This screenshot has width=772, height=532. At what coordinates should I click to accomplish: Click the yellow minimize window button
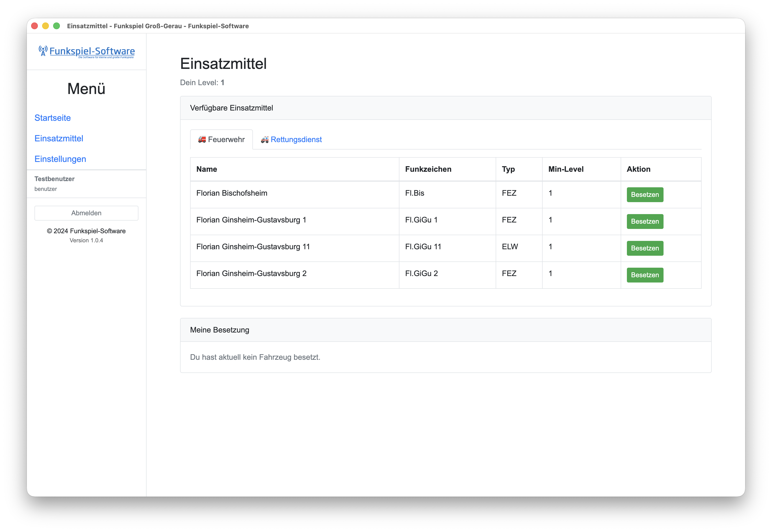coord(45,26)
